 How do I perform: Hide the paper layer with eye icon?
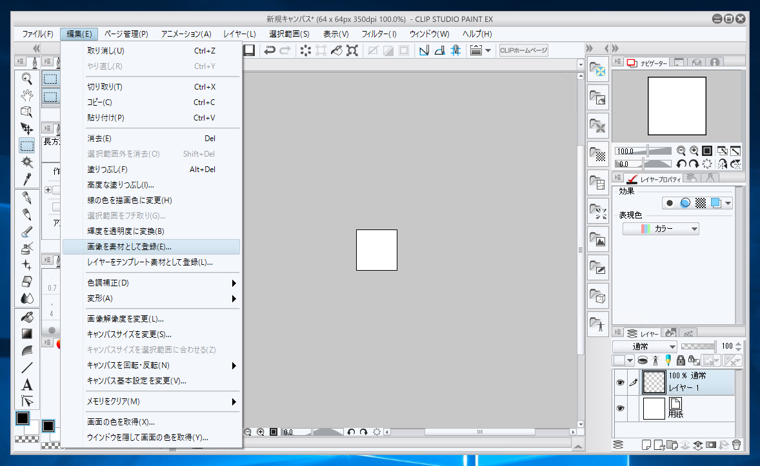[620, 408]
